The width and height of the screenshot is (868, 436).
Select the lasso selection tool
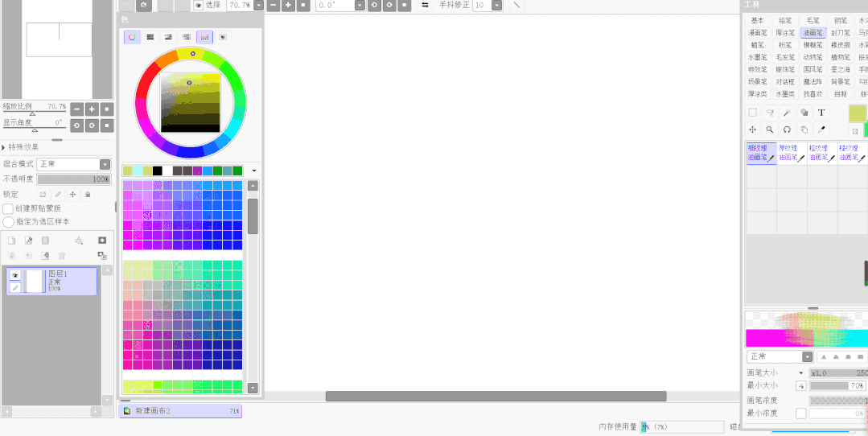[x=770, y=113]
